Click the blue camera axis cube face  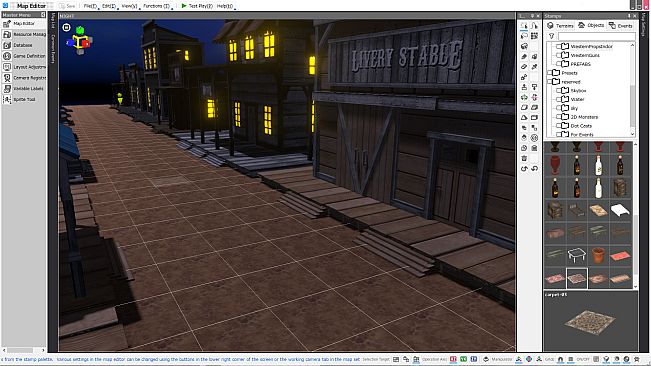pos(70,42)
